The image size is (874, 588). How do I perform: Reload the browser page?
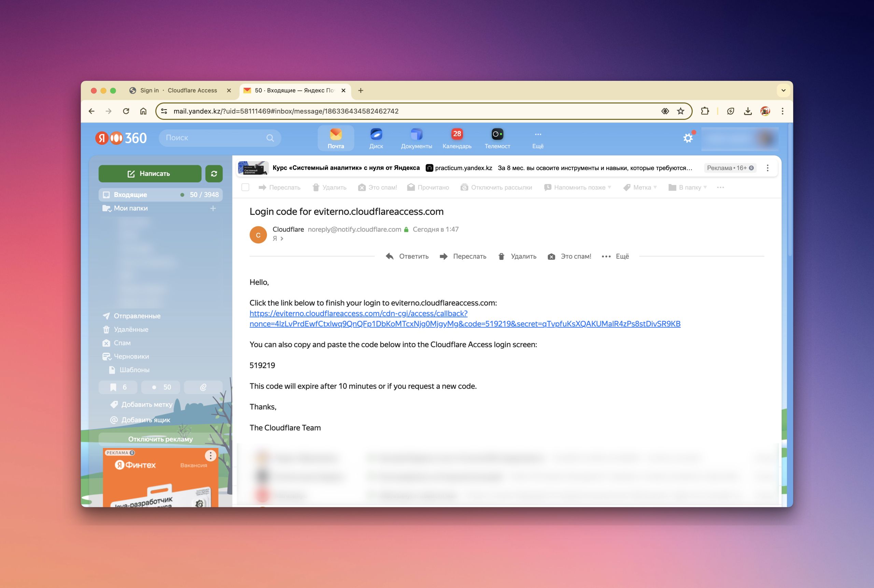pyautogui.click(x=126, y=111)
